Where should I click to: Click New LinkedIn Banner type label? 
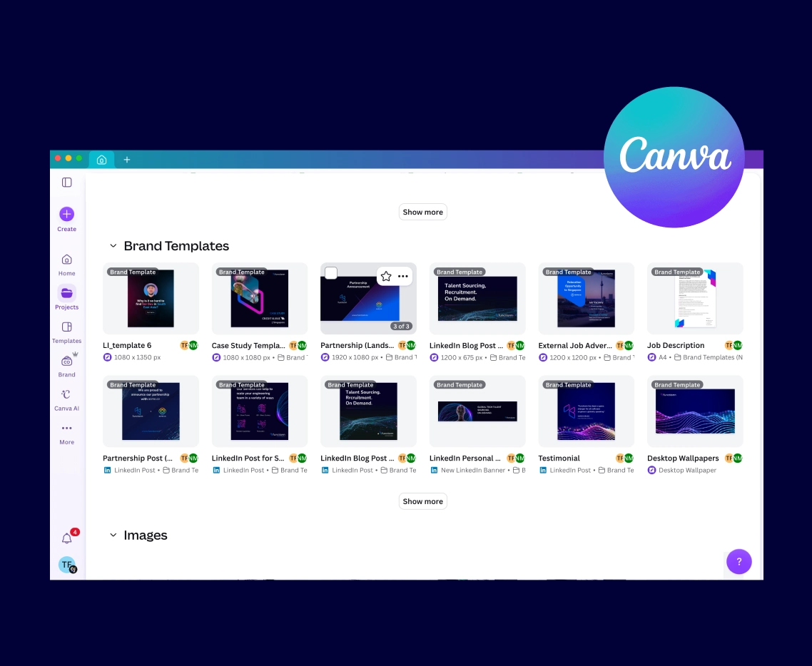click(473, 470)
